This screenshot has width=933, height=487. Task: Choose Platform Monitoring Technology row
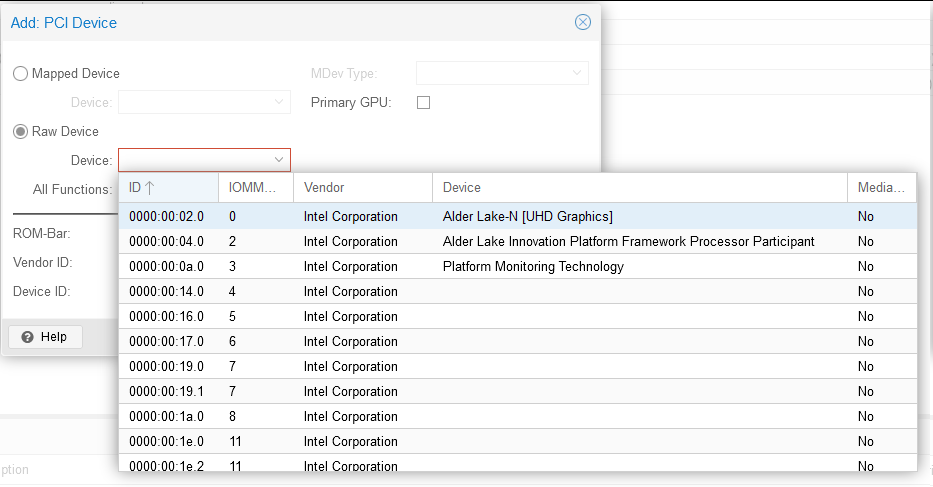pos(518,267)
